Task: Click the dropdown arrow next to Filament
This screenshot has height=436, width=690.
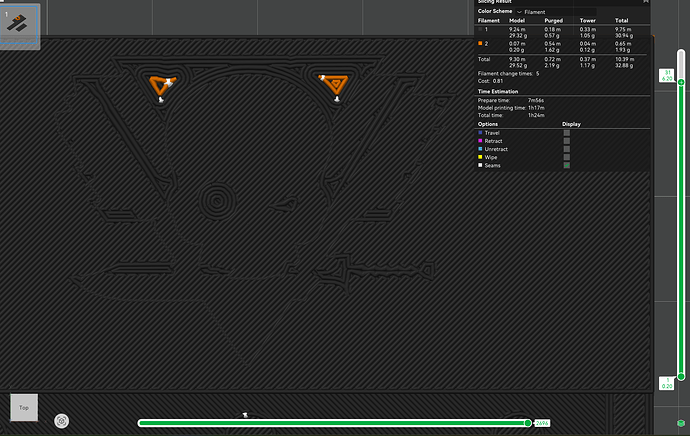Action: tap(519, 12)
